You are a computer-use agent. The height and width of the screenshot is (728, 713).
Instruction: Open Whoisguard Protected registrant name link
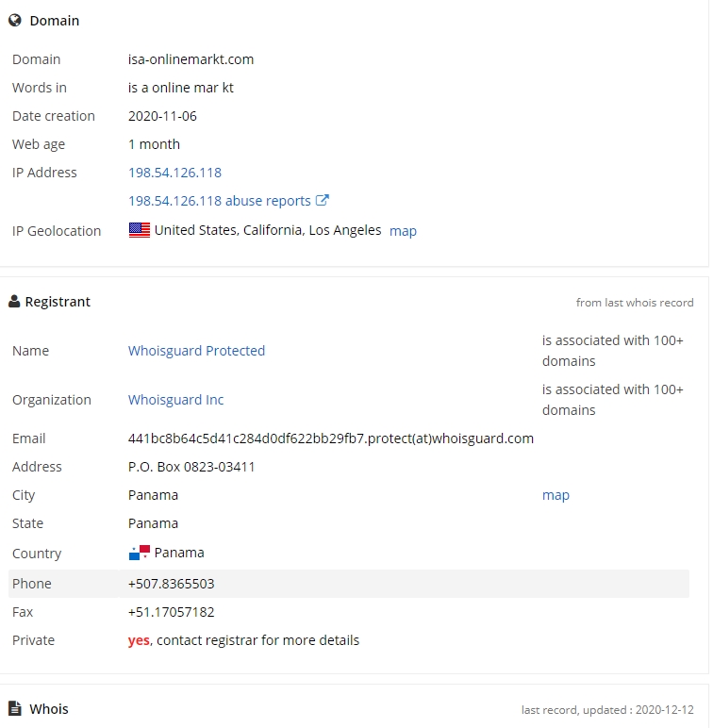pyautogui.click(x=196, y=351)
